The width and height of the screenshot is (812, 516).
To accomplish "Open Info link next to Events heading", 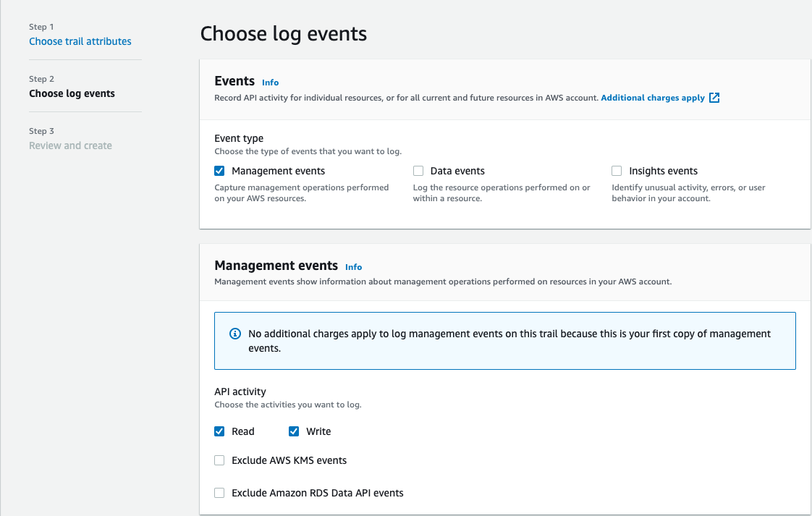I will (x=270, y=83).
